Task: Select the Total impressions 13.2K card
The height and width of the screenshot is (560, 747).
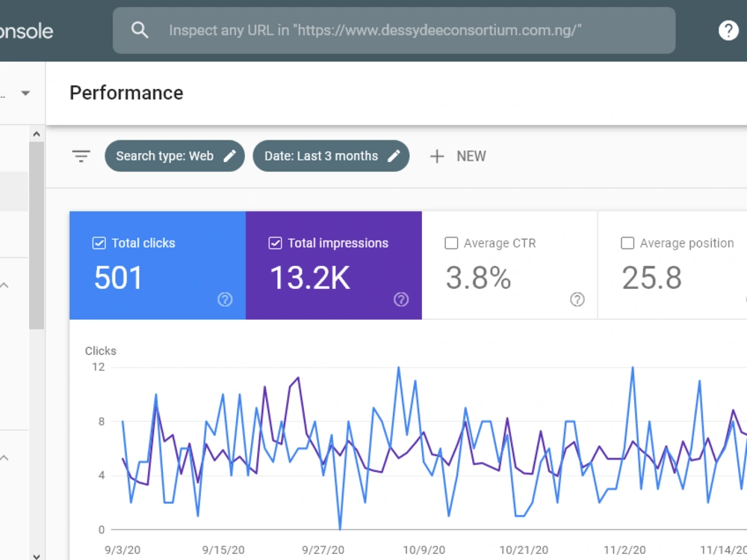Action: (x=334, y=265)
